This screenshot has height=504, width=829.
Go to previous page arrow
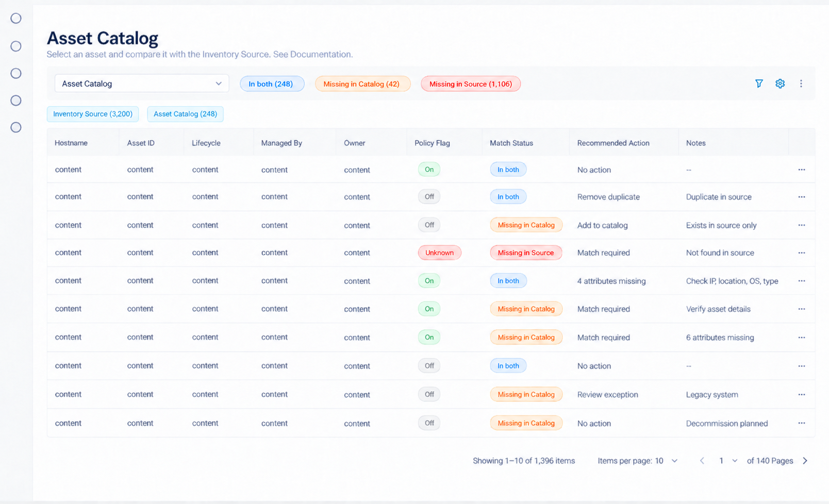point(702,461)
